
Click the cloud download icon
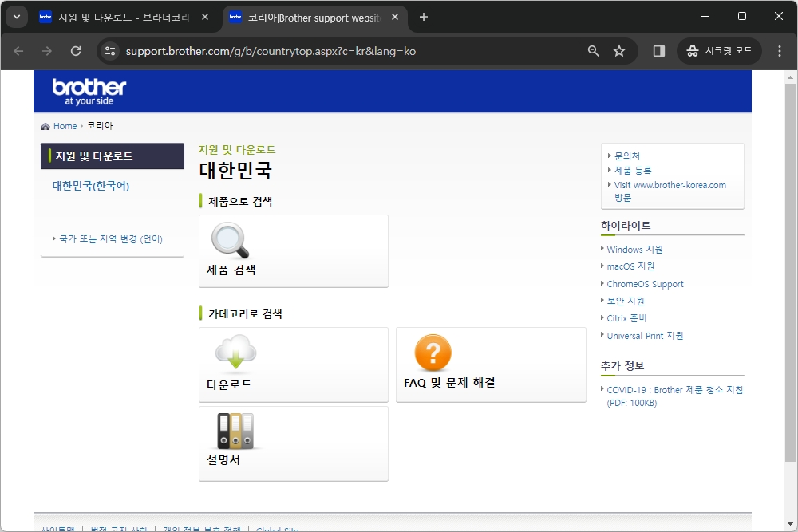pyautogui.click(x=235, y=352)
